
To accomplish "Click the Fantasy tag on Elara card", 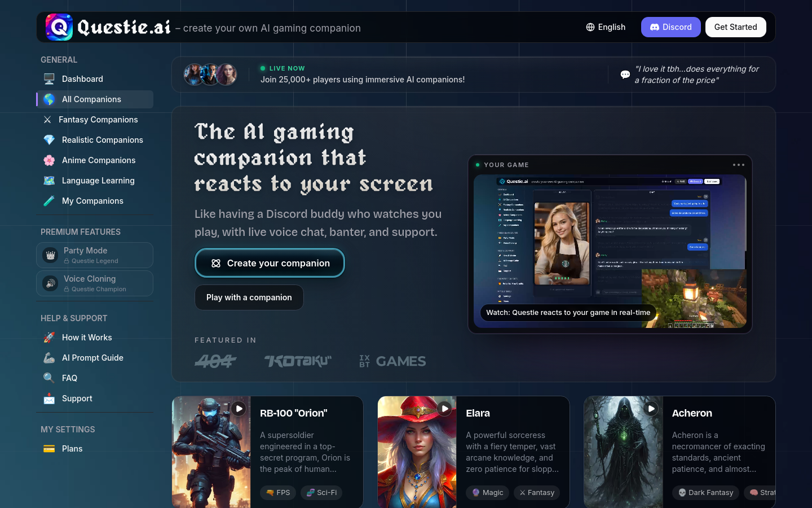I will click(537, 493).
